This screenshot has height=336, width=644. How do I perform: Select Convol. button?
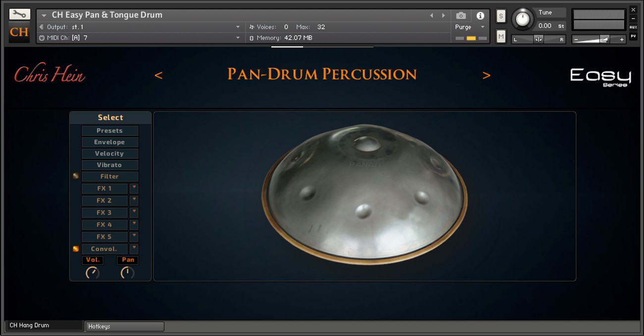click(105, 249)
